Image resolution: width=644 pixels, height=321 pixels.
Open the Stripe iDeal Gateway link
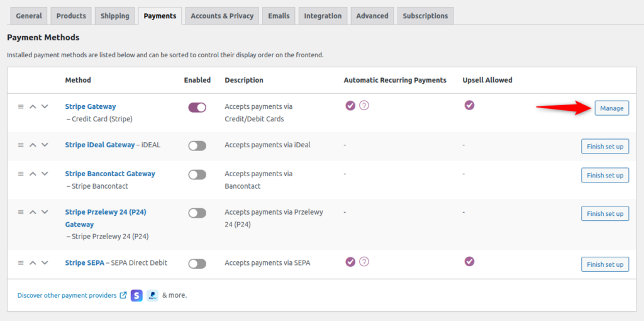(x=100, y=145)
